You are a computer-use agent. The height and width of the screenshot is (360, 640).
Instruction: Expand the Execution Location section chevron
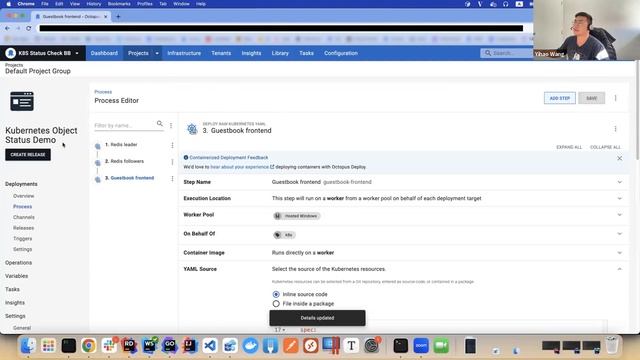(620, 198)
